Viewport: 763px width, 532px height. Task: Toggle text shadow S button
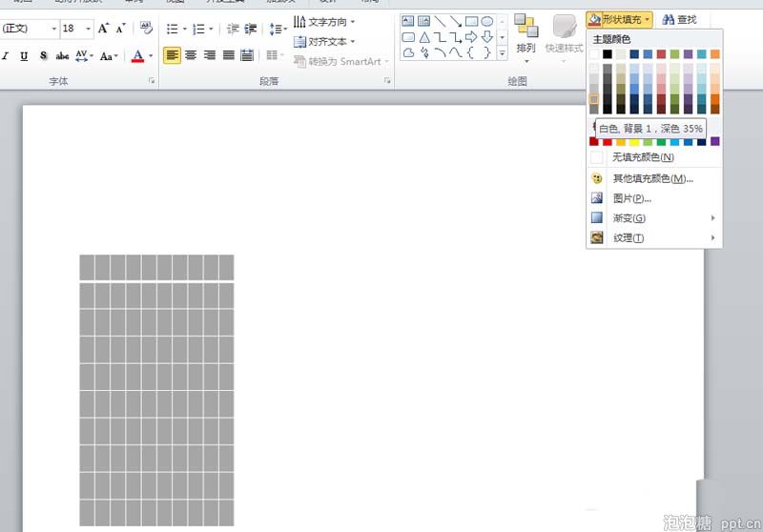[x=43, y=56]
